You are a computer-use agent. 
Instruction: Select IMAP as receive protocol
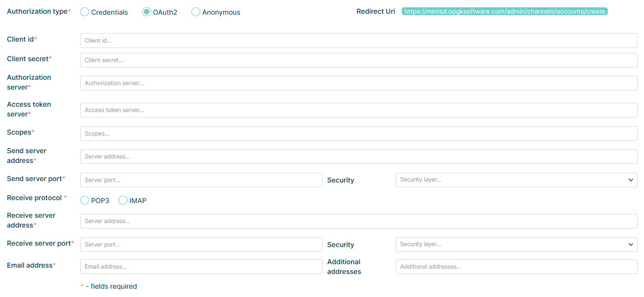point(123,200)
